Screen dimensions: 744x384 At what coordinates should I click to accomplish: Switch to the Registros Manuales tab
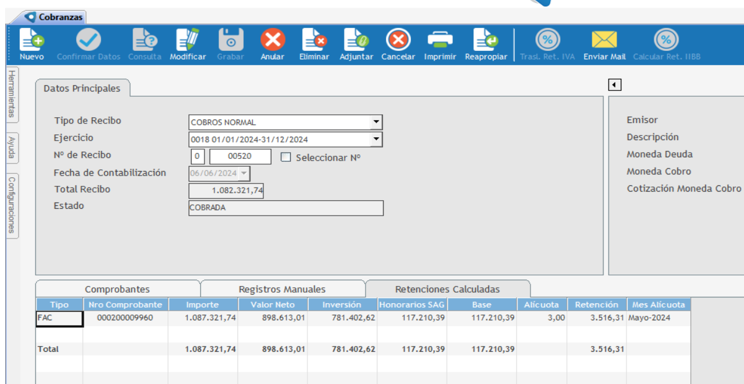(282, 289)
